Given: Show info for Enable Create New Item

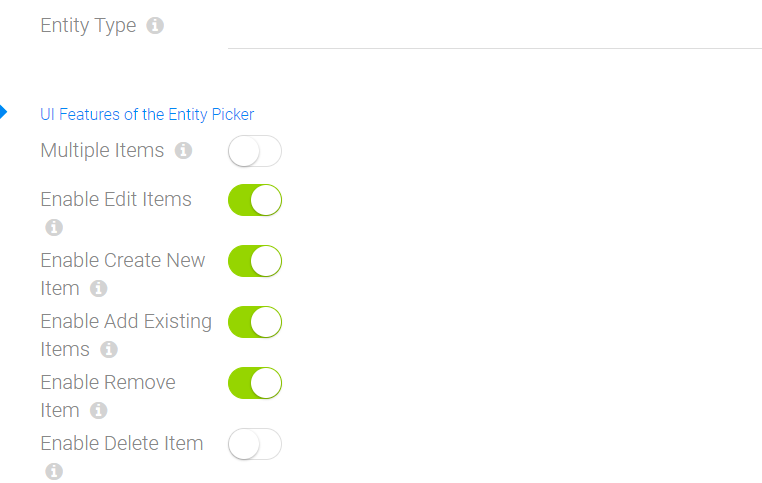Looking at the screenshot, I should tap(99, 289).
